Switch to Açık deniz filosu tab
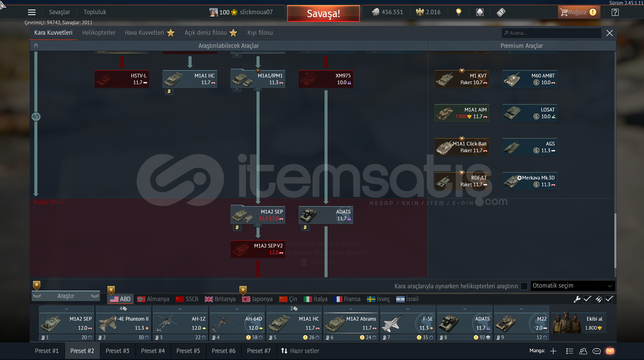644x360 pixels. [211, 33]
